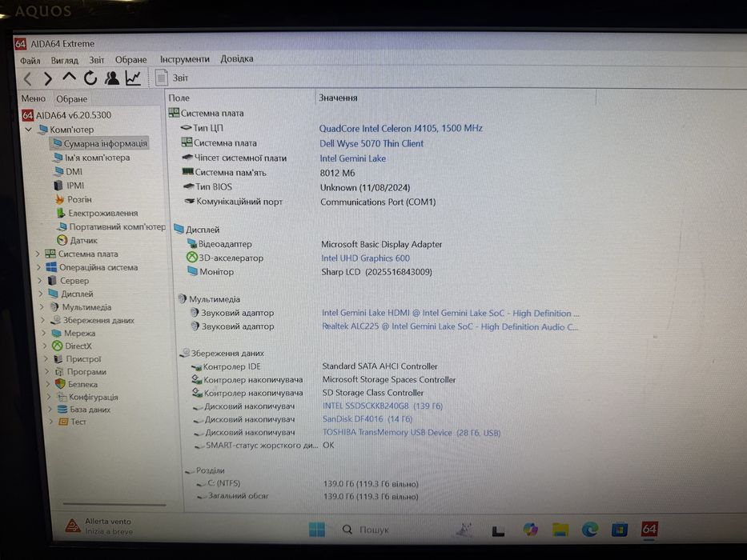Open user management person icon in toolbar

point(112,78)
